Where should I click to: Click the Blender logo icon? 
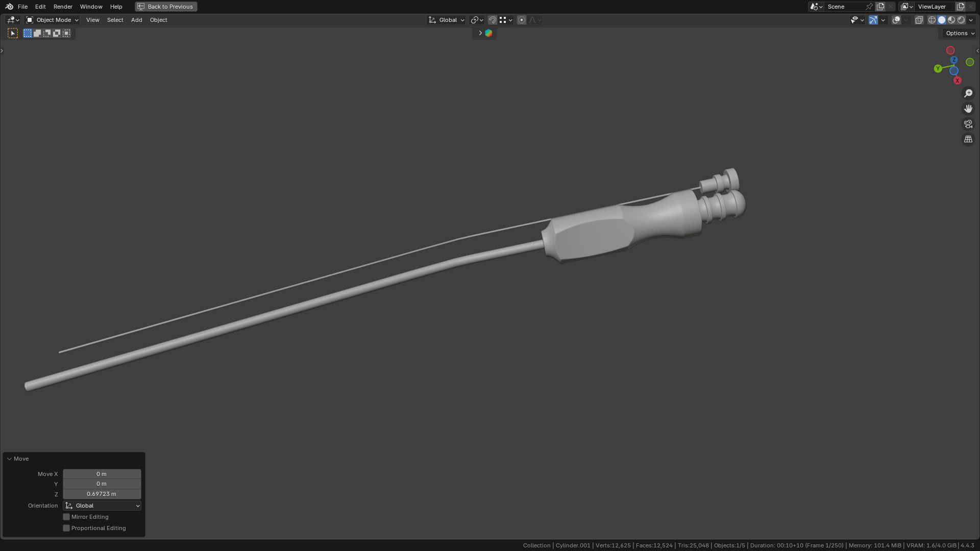click(9, 7)
